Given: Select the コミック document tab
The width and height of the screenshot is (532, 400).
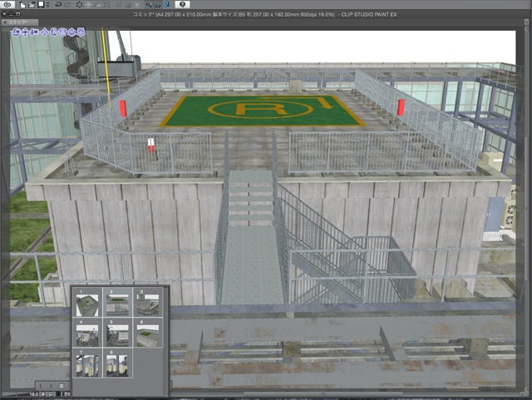Looking at the screenshot, I should tap(20, 22).
